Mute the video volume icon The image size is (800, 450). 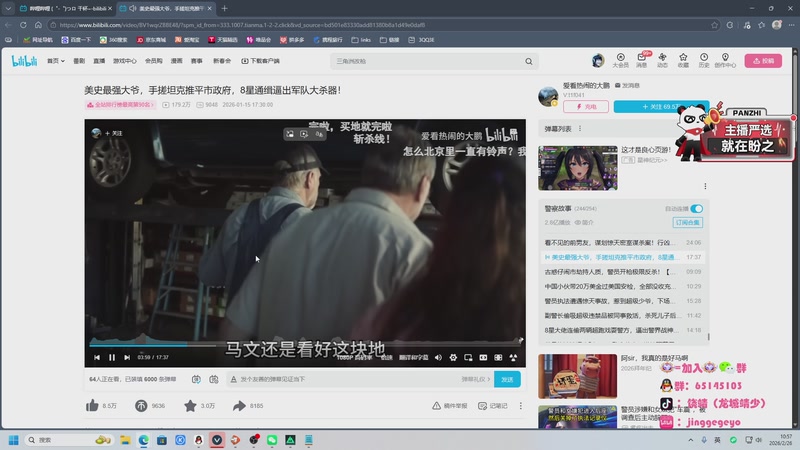(438, 358)
